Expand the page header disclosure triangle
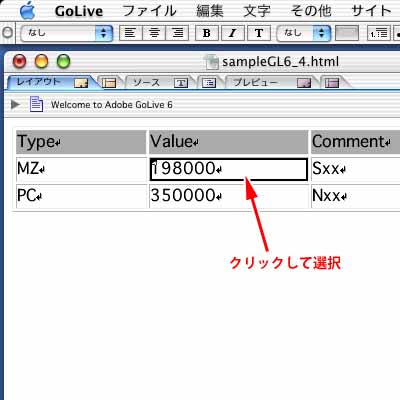Image resolution: width=400 pixels, height=400 pixels. tap(15, 104)
